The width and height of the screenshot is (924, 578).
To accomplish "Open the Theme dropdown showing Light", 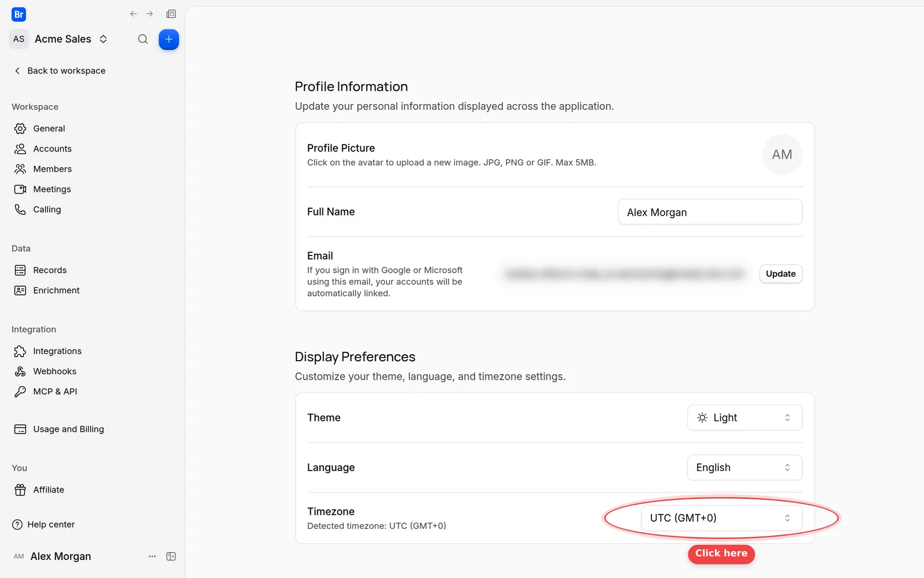I will tap(744, 418).
